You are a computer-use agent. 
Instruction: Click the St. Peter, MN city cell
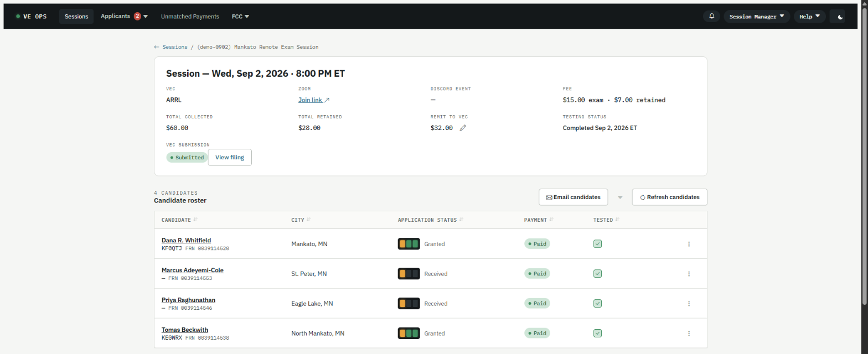(x=309, y=274)
